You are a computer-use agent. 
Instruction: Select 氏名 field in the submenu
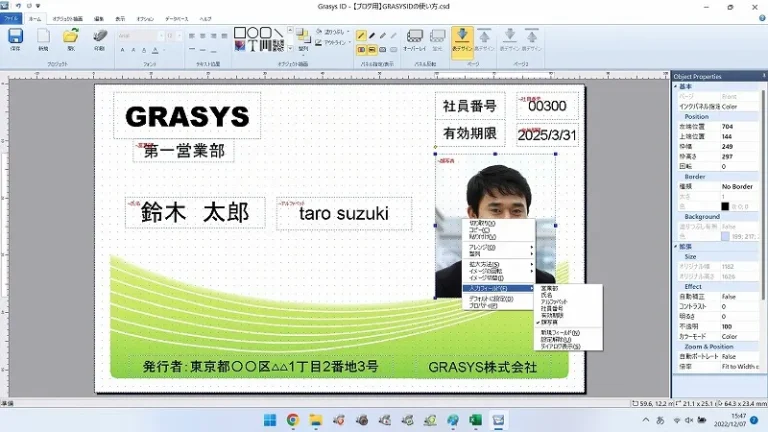568,295
